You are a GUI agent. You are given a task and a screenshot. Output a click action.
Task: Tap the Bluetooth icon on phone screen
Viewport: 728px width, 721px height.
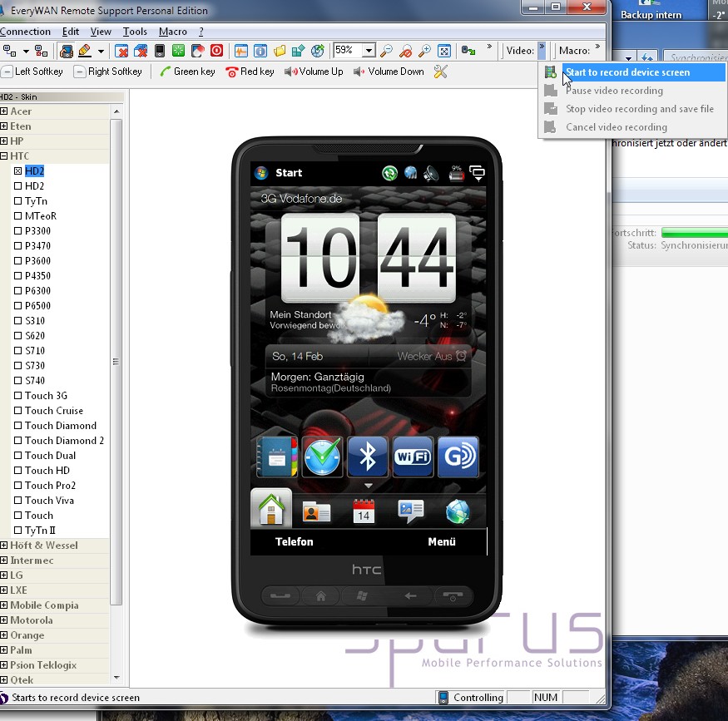(367, 457)
